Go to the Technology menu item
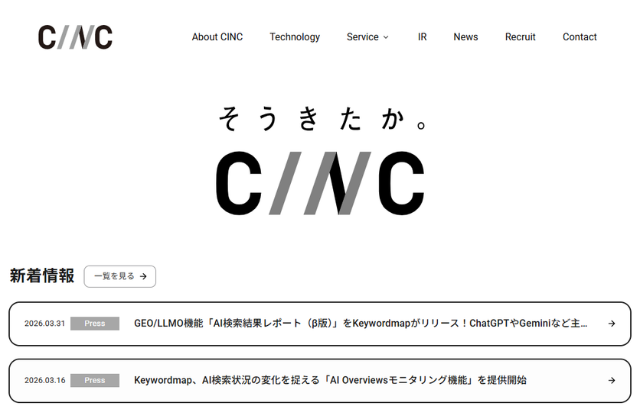The height and width of the screenshot is (420, 640). point(295,37)
